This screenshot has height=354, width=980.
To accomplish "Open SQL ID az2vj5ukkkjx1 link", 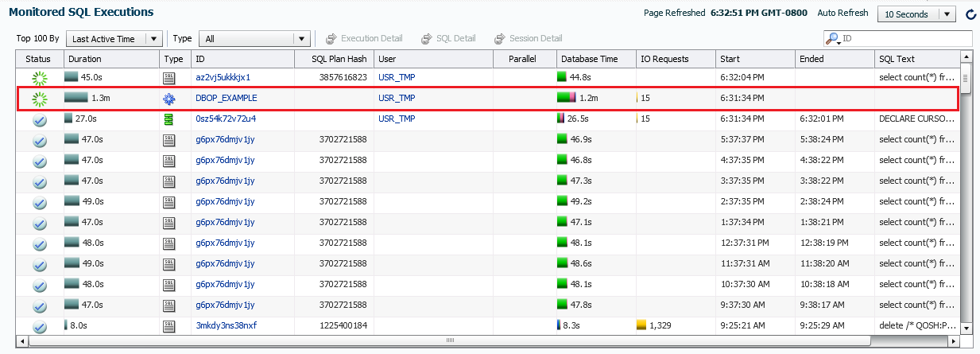I will (x=223, y=77).
